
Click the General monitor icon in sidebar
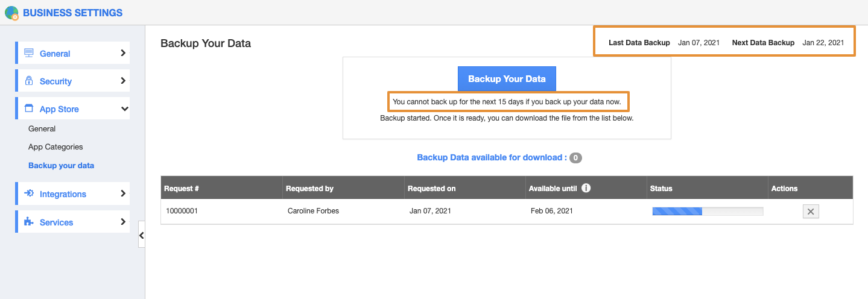[x=29, y=53]
